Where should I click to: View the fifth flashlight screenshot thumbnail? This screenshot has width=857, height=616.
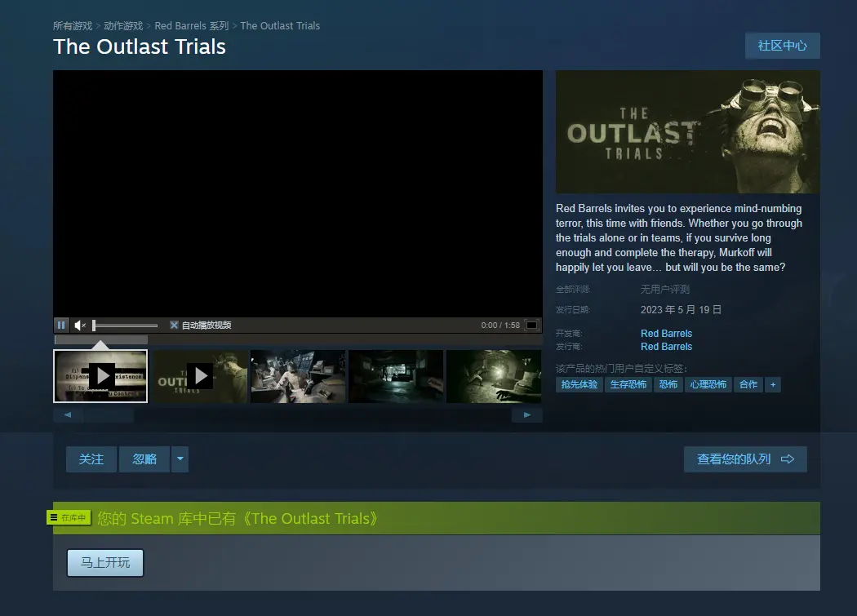(x=494, y=377)
